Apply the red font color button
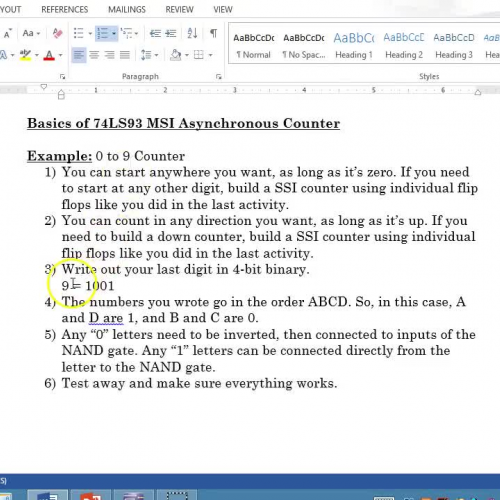500x500 pixels. tap(49, 55)
